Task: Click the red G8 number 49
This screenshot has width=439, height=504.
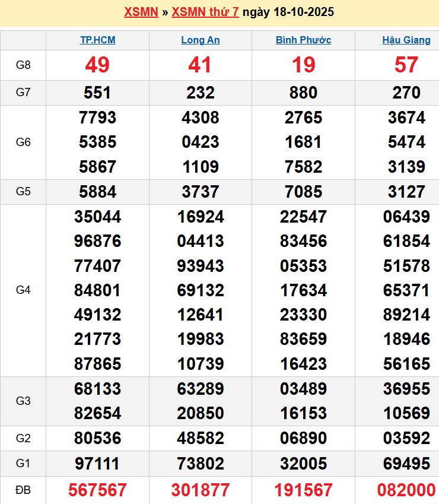Action: pos(97,65)
